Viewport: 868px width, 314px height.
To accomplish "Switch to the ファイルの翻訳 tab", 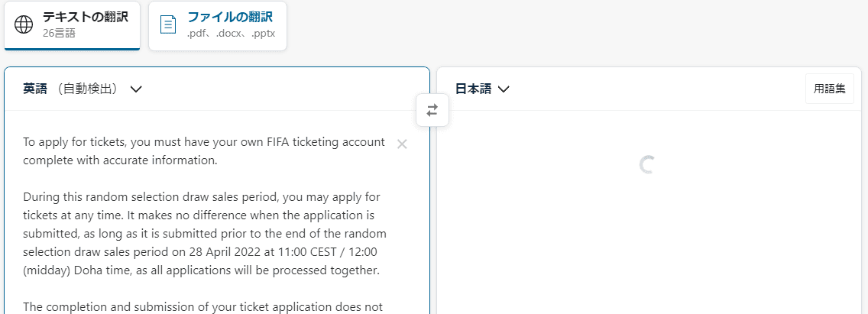I will coord(218,25).
